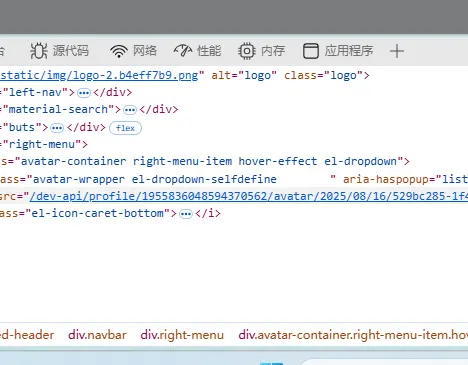468x365 pixels.
Task: Click the plus icon to add a tool tab
Action: coord(397,51)
